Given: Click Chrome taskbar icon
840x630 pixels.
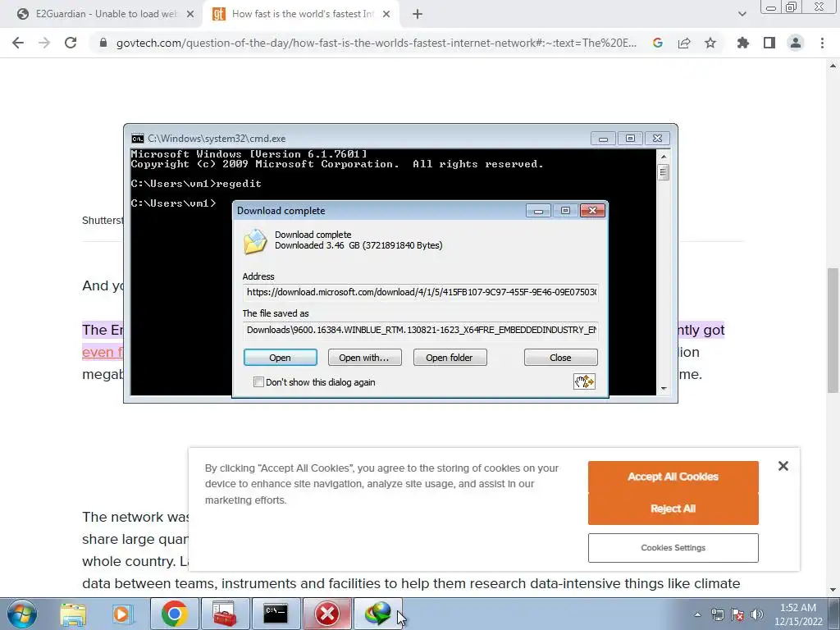Looking at the screenshot, I should (174, 614).
